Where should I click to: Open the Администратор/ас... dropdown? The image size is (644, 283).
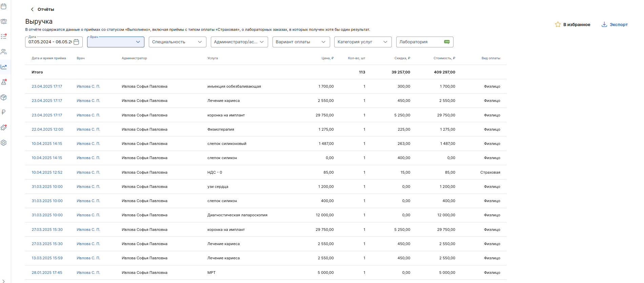tap(239, 42)
